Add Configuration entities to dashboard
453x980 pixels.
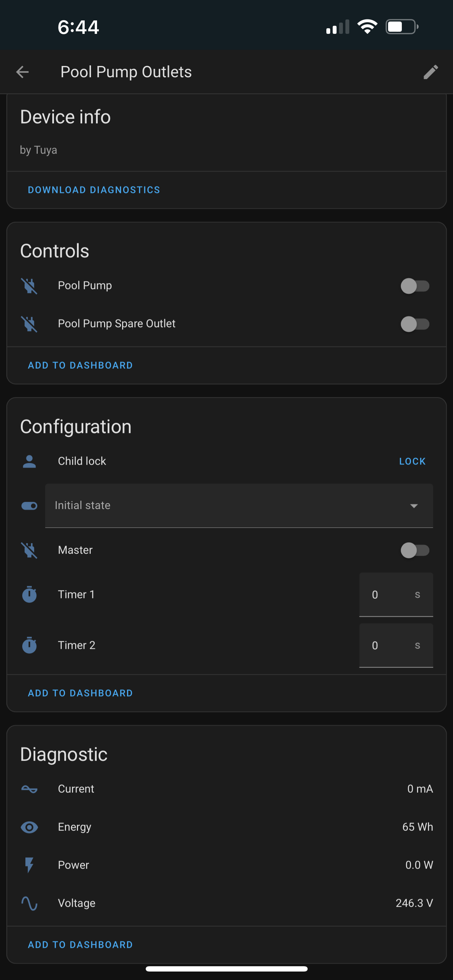click(80, 693)
